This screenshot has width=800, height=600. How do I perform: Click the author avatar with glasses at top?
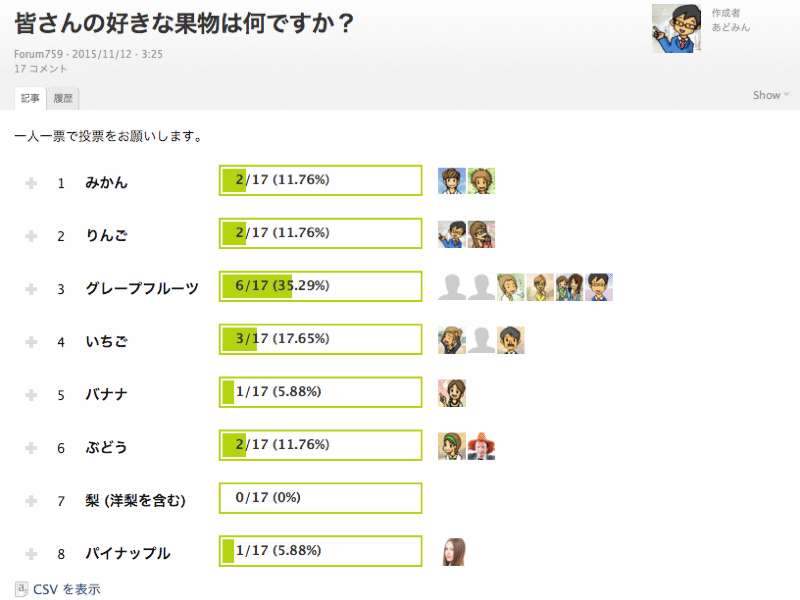click(676, 29)
